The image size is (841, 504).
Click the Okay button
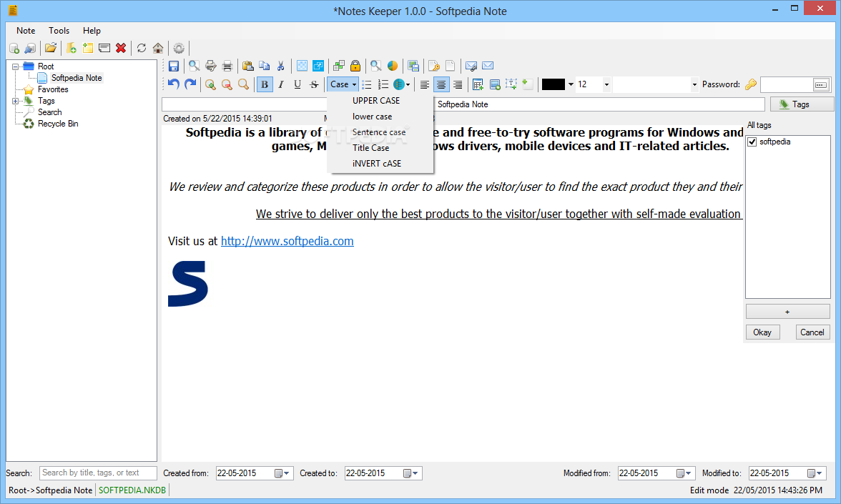(762, 332)
